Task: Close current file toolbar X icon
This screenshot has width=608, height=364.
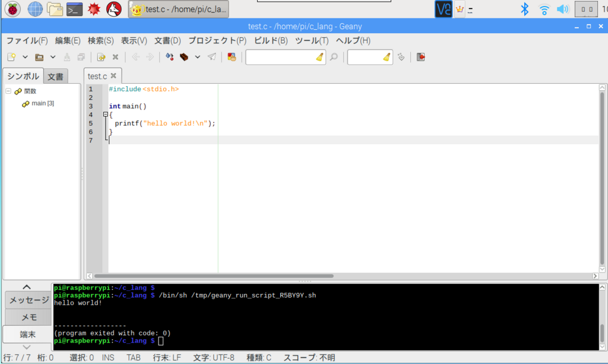Action: click(115, 58)
